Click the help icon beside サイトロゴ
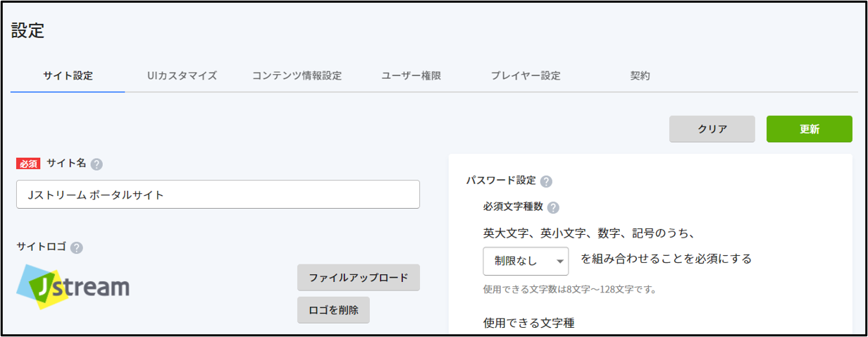 (x=77, y=247)
